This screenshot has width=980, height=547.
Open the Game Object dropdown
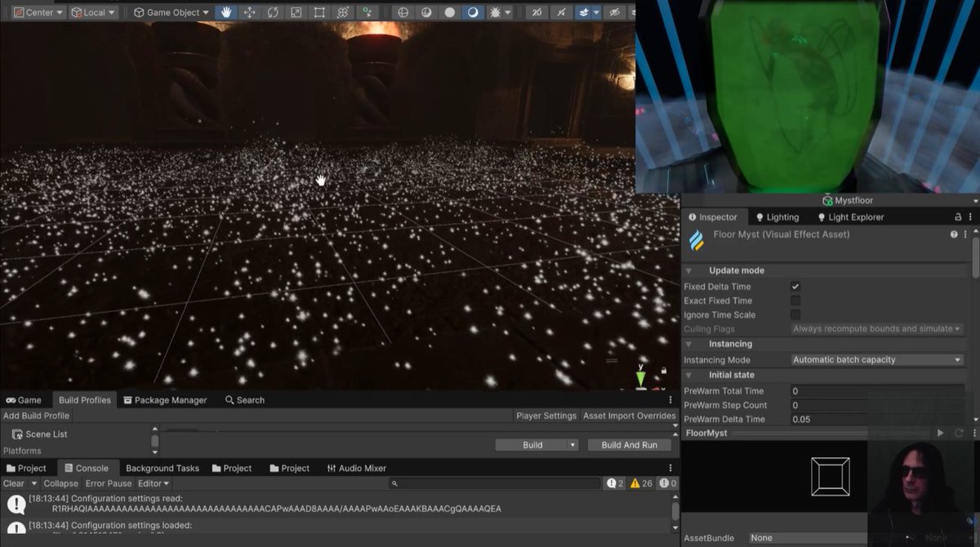(171, 12)
